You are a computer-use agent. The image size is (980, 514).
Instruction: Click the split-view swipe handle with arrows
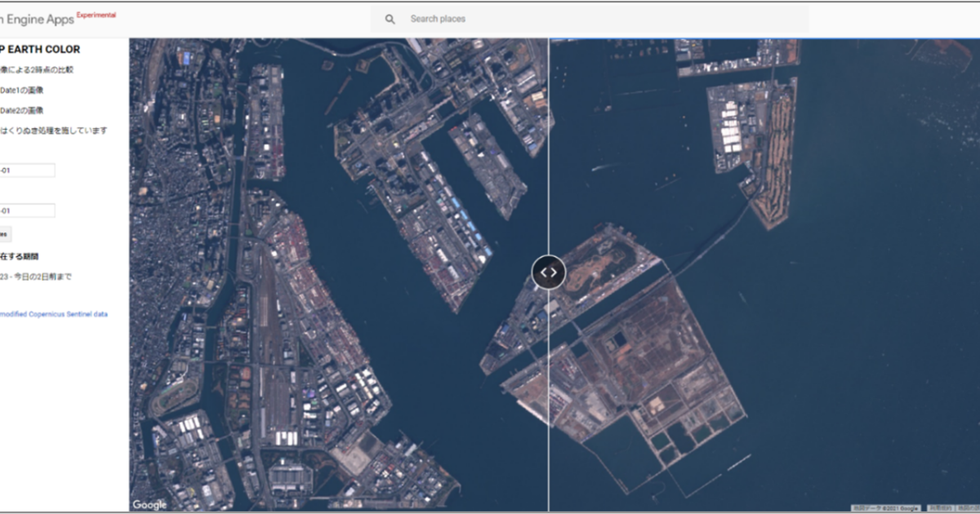549,273
